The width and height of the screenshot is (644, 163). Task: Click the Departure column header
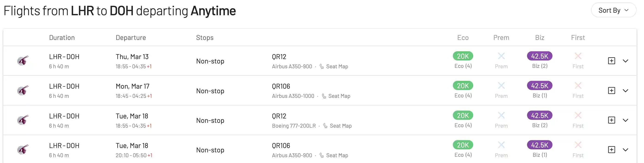coord(131,37)
